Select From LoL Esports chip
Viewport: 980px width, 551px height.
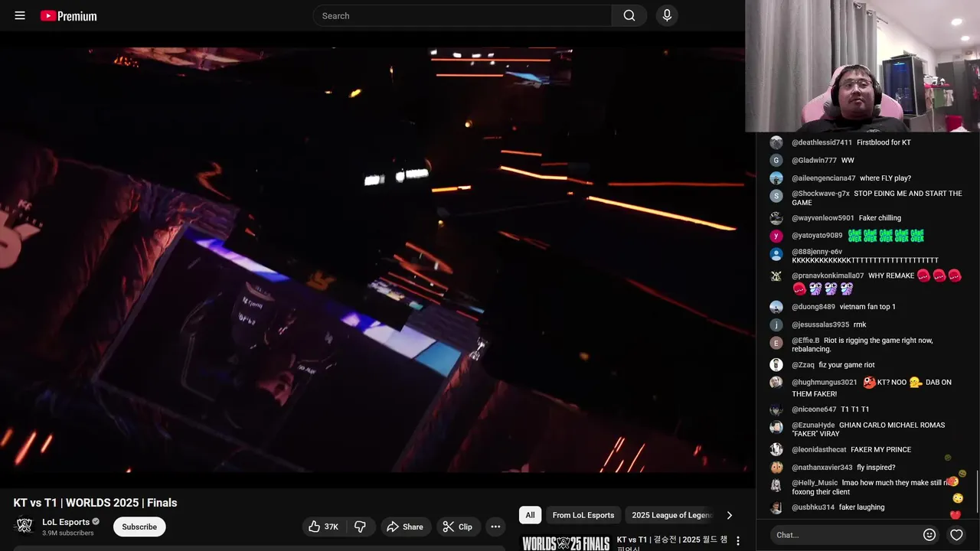click(x=583, y=515)
